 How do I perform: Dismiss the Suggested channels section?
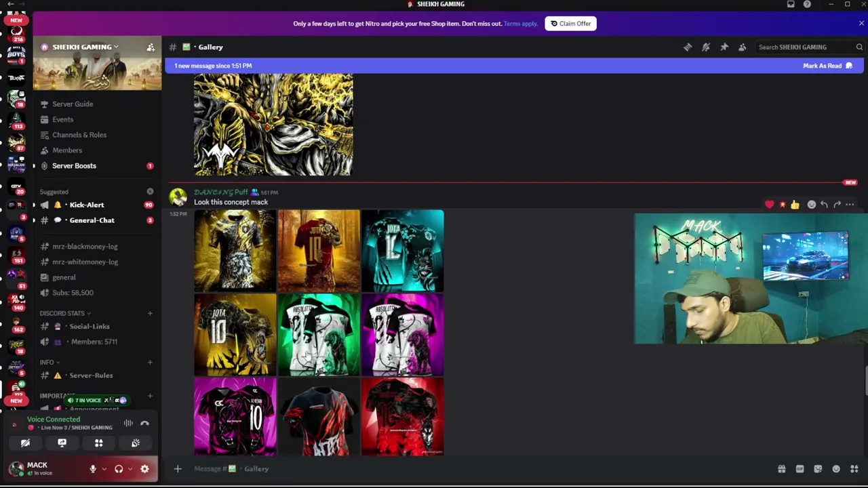tap(150, 192)
